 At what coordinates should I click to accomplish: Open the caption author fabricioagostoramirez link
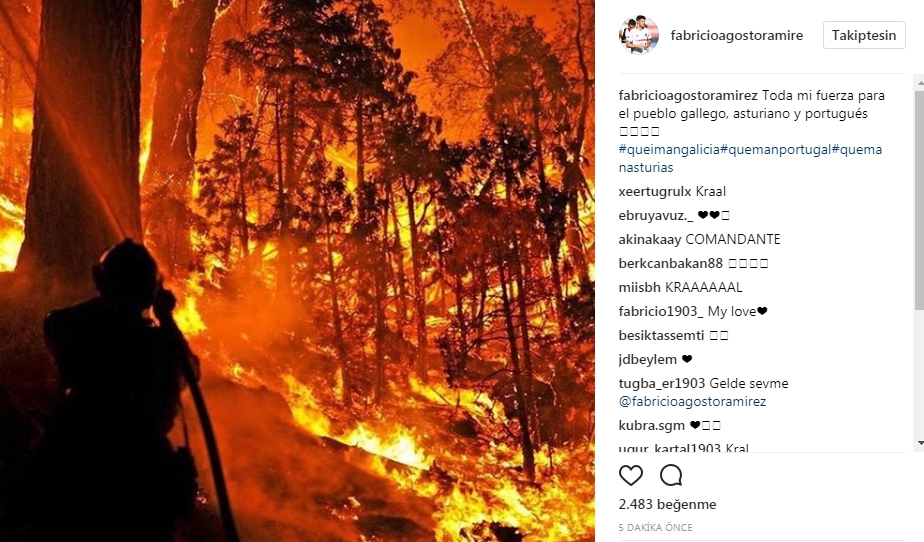pos(688,95)
